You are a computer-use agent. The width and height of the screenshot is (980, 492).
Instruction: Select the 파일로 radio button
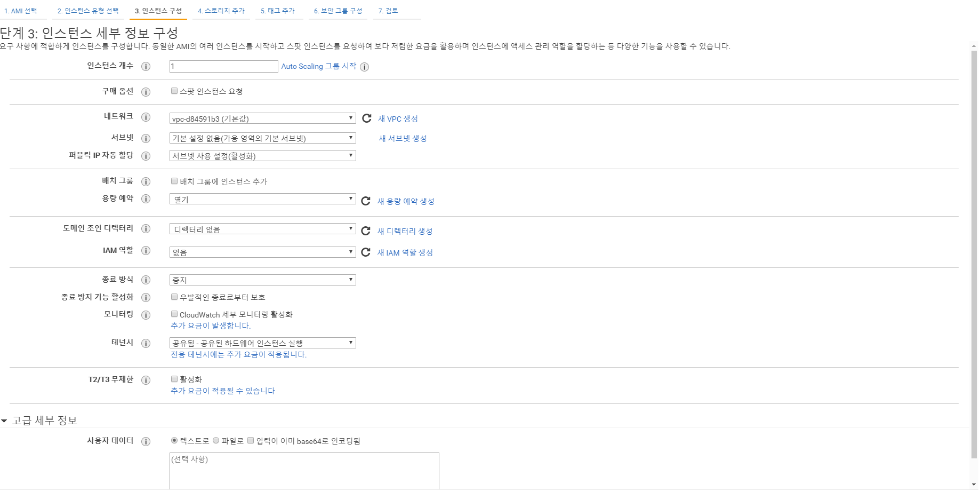[x=216, y=440]
